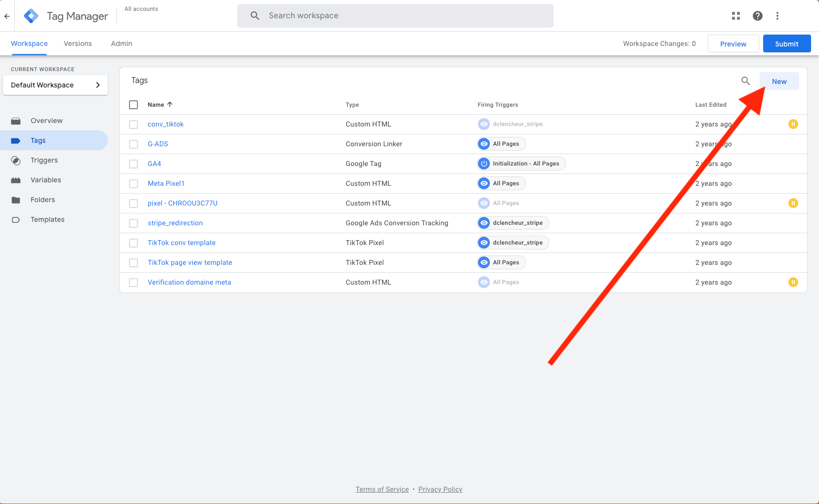Focus the Search workspace field
This screenshot has width=819, height=504.
395,16
